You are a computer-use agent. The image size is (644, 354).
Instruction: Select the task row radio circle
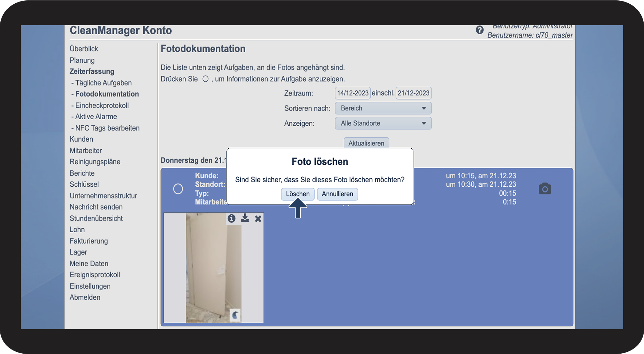(178, 189)
